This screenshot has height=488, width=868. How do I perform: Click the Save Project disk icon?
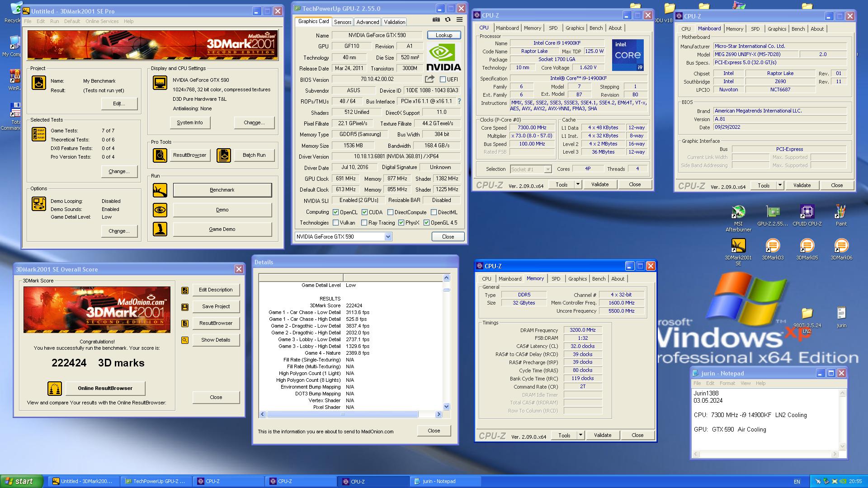pos(185,307)
